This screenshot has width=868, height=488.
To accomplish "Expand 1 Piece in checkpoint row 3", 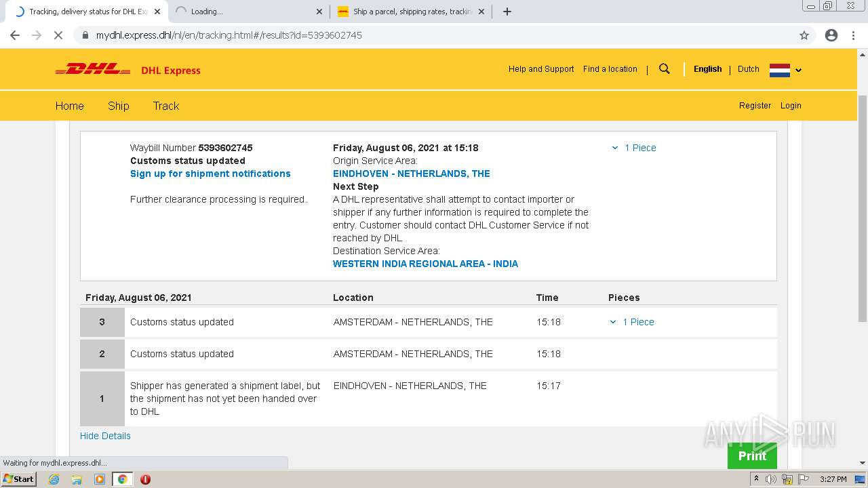I will pyautogui.click(x=632, y=322).
